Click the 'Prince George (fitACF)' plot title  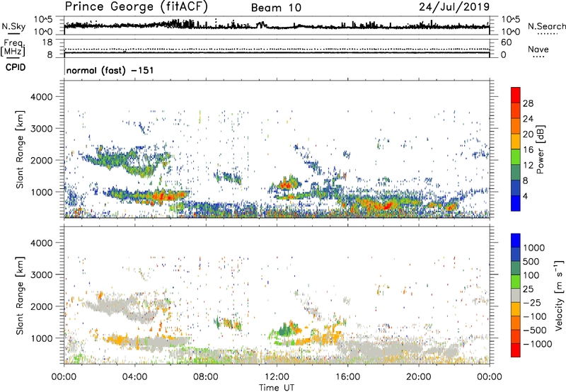click(137, 7)
